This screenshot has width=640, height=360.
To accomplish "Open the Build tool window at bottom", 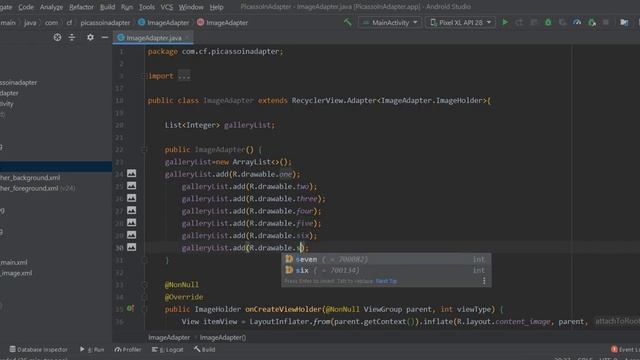I will (204, 349).
